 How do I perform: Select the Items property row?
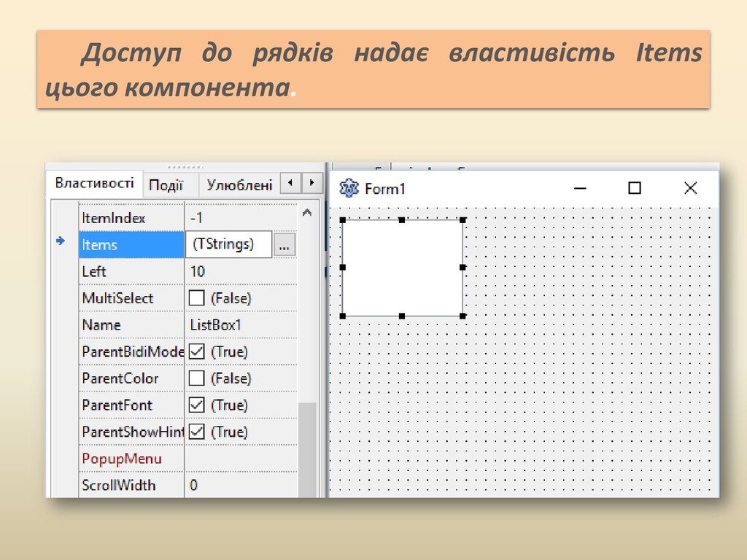click(187, 245)
